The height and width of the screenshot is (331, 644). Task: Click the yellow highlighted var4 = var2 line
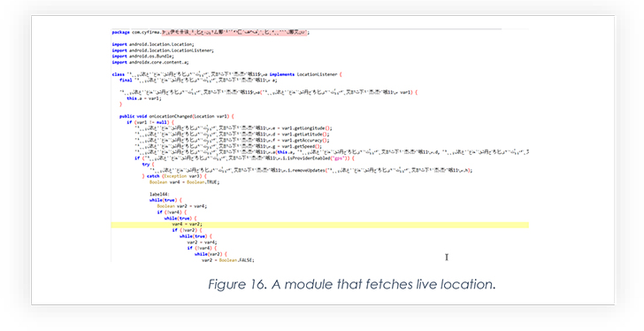[x=319, y=225]
